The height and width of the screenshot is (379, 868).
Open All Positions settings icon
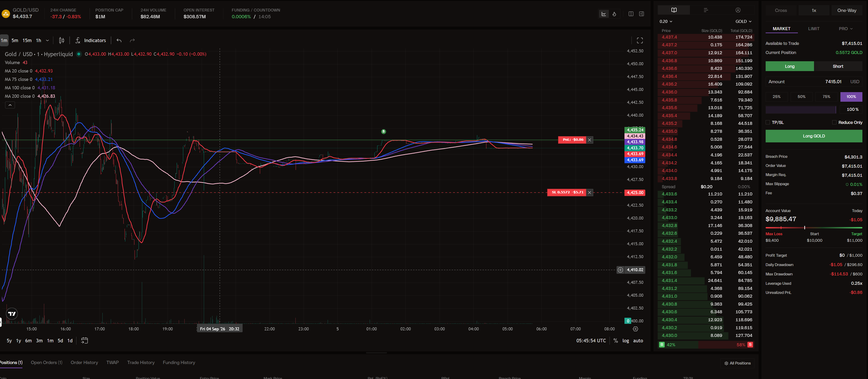pos(726,363)
